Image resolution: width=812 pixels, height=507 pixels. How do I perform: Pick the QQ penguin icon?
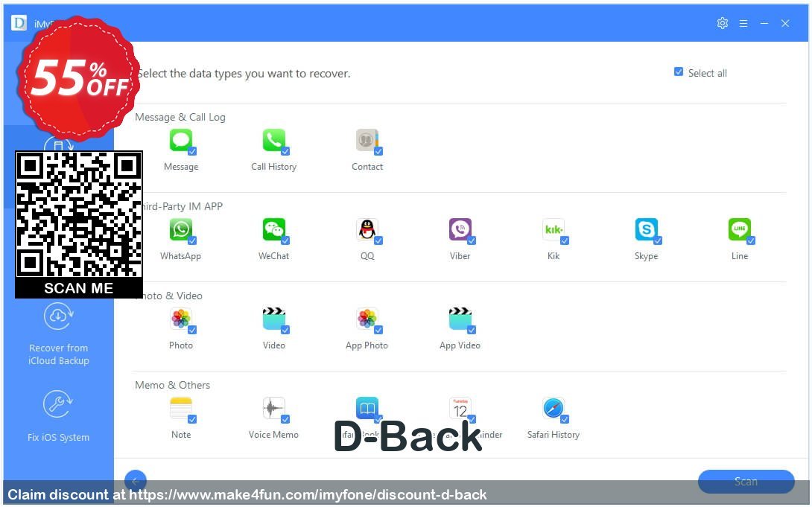point(367,229)
